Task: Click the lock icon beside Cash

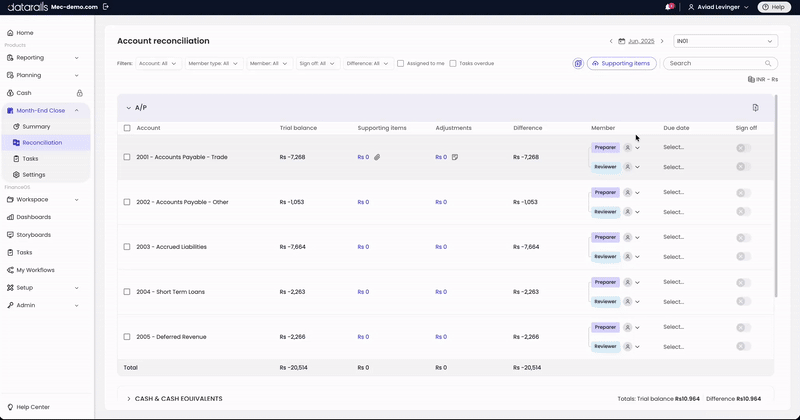Action: click(x=80, y=93)
